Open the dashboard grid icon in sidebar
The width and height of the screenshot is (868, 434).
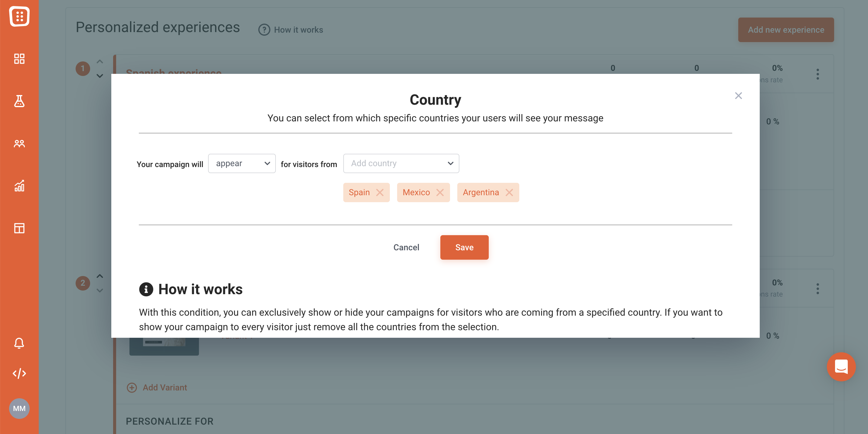coord(19,59)
